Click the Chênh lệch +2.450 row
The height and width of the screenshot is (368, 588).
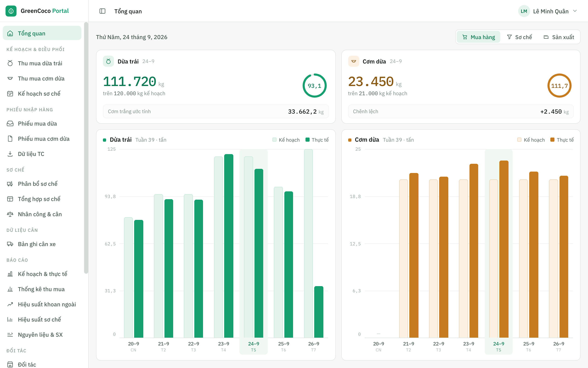[x=461, y=112]
